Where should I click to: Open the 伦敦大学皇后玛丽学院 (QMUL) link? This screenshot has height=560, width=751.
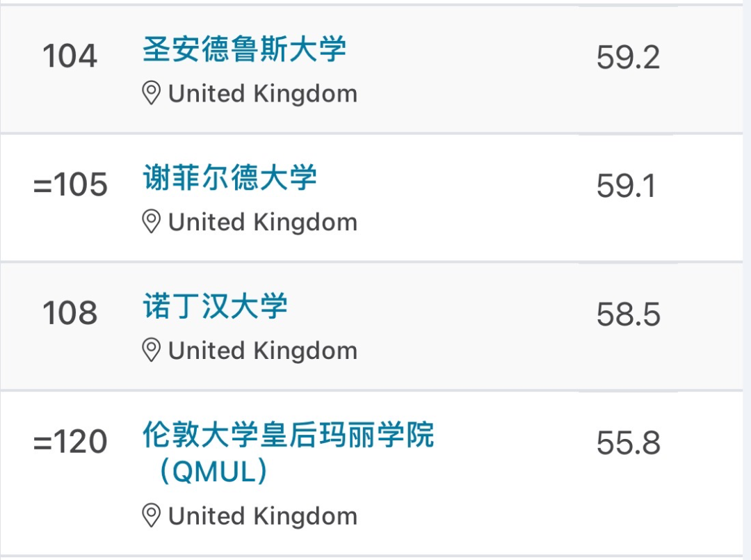click(288, 435)
